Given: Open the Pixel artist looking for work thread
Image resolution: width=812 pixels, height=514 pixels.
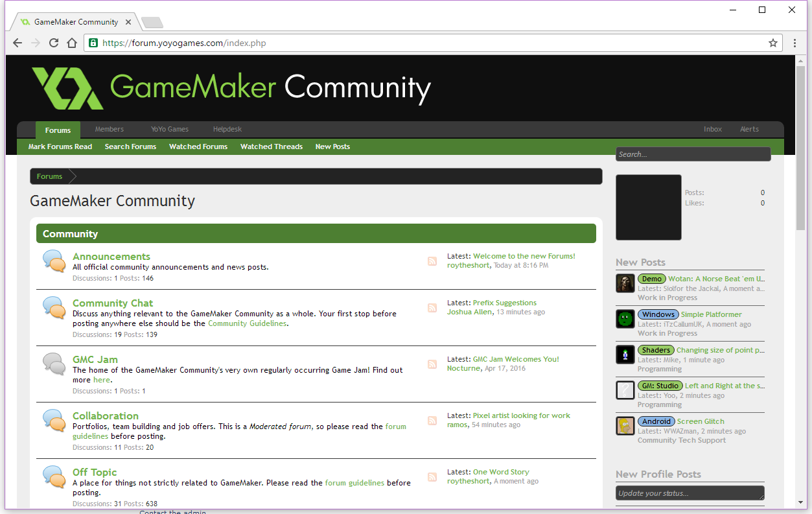Looking at the screenshot, I should tap(522, 415).
